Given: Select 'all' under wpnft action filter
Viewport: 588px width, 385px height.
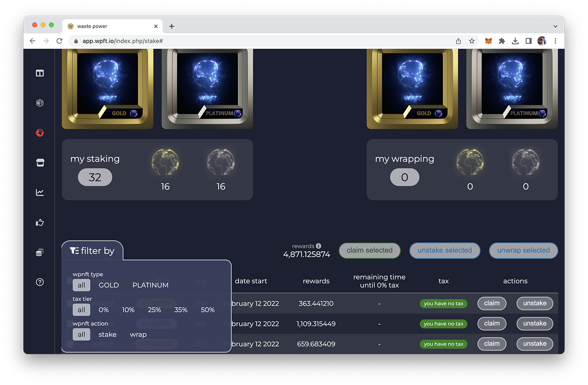Looking at the screenshot, I should [x=81, y=334].
